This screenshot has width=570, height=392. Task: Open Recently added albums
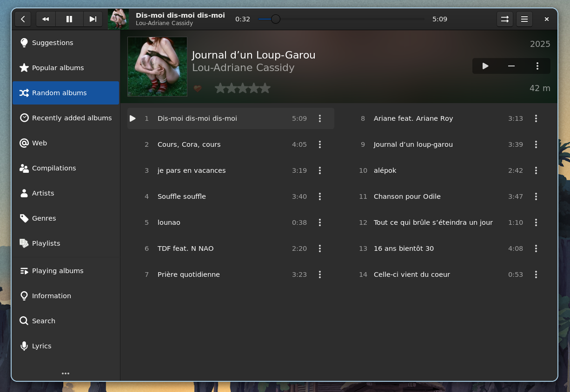[72, 118]
